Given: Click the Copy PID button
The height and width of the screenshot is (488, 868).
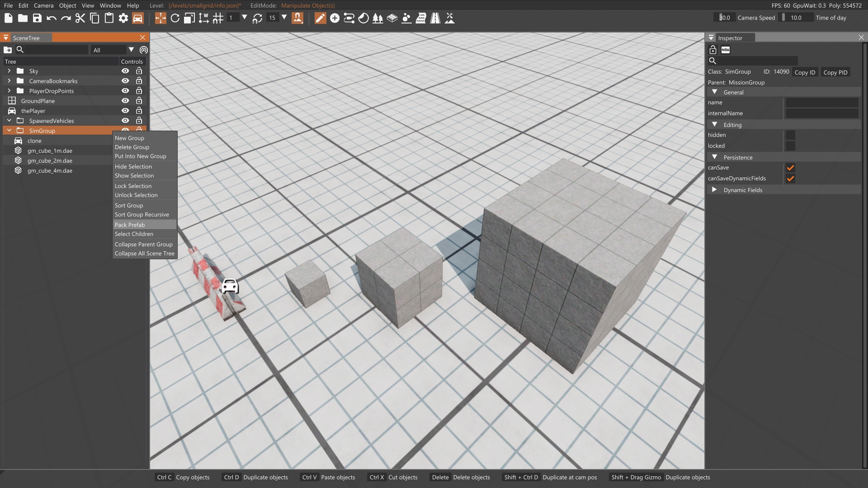Looking at the screenshot, I should [x=835, y=72].
